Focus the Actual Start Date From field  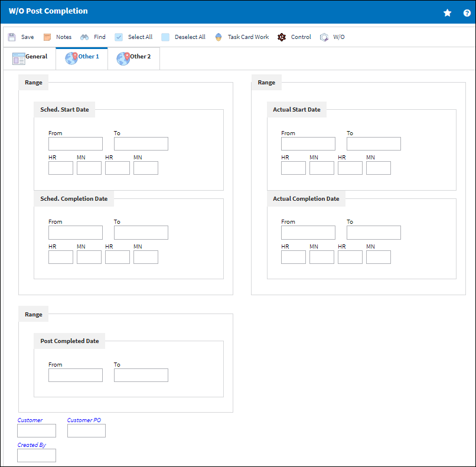click(308, 144)
